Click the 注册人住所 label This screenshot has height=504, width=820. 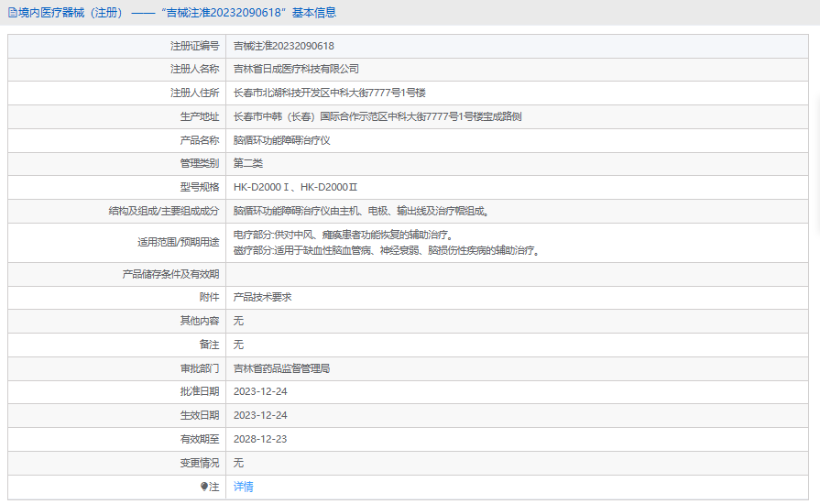(194, 93)
